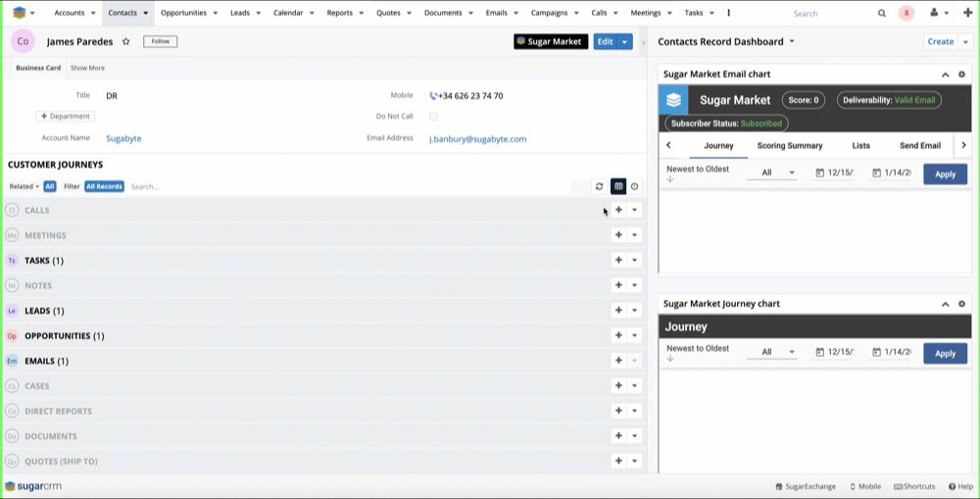Create a case with Cases plus icon
Image resolution: width=980 pixels, height=499 pixels.
(x=618, y=386)
